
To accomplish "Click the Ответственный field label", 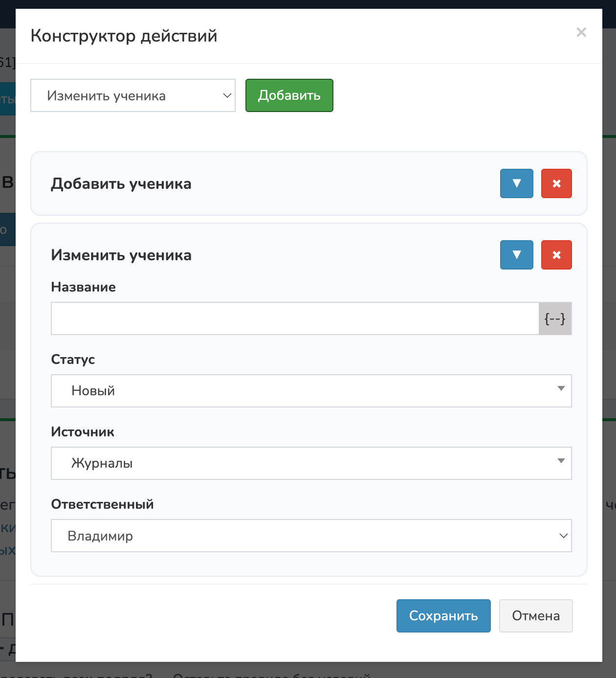I will click(x=102, y=504).
